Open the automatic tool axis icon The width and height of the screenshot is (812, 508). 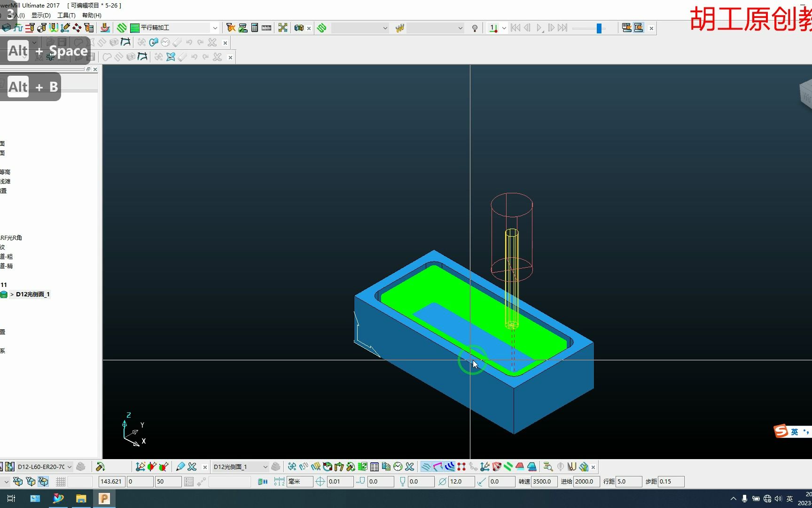coord(65,28)
